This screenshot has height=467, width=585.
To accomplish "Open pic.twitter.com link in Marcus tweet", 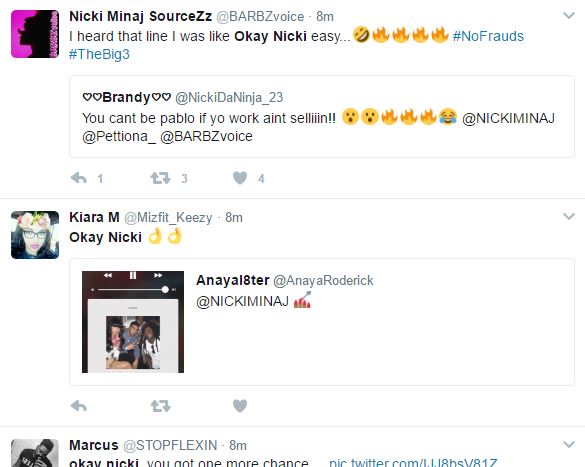I will point(413,463).
